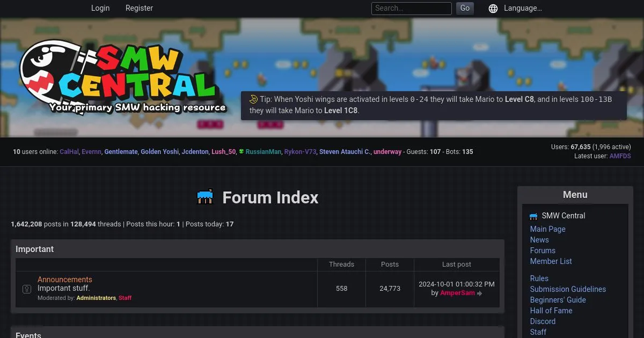
Task: Click the icon beside RussianMan username
Action: (x=241, y=152)
